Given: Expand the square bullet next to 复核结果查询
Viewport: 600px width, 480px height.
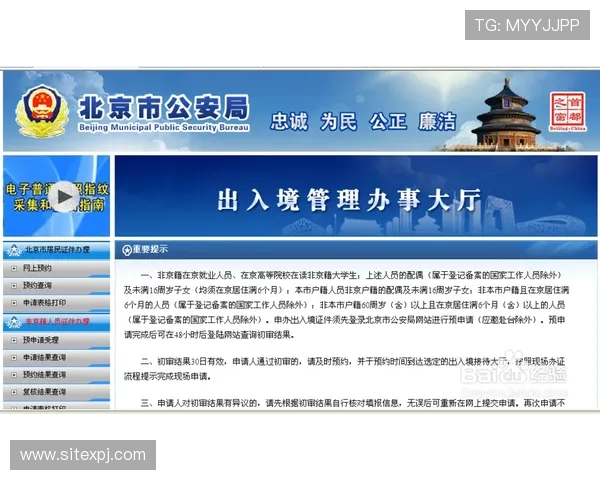Looking at the screenshot, I should 14,392.
